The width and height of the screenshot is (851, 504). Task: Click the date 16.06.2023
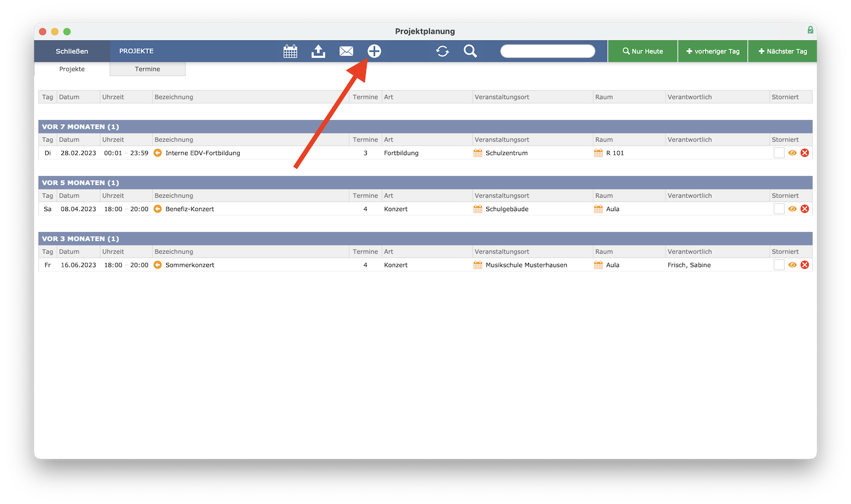(x=79, y=265)
